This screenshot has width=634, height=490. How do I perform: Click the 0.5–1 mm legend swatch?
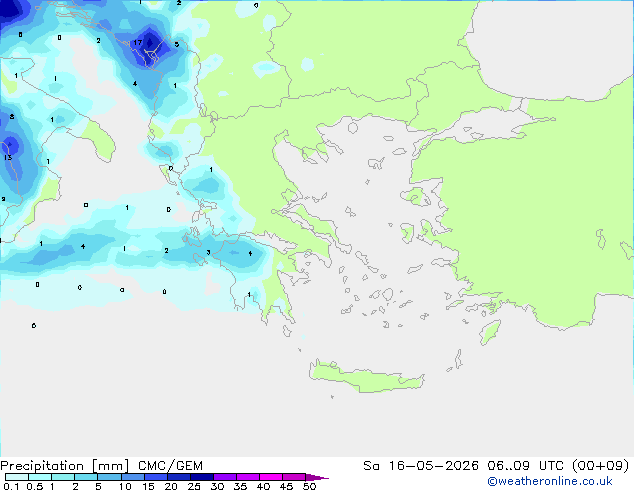(x=40, y=477)
